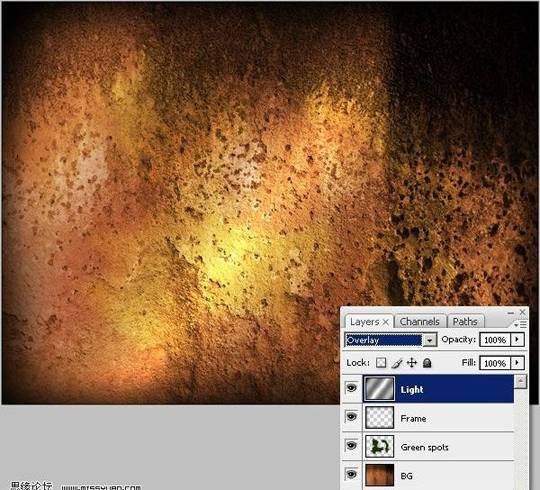Hide the Light layer via eye icon
Image resolution: width=540 pixels, height=490 pixels.
pos(351,388)
